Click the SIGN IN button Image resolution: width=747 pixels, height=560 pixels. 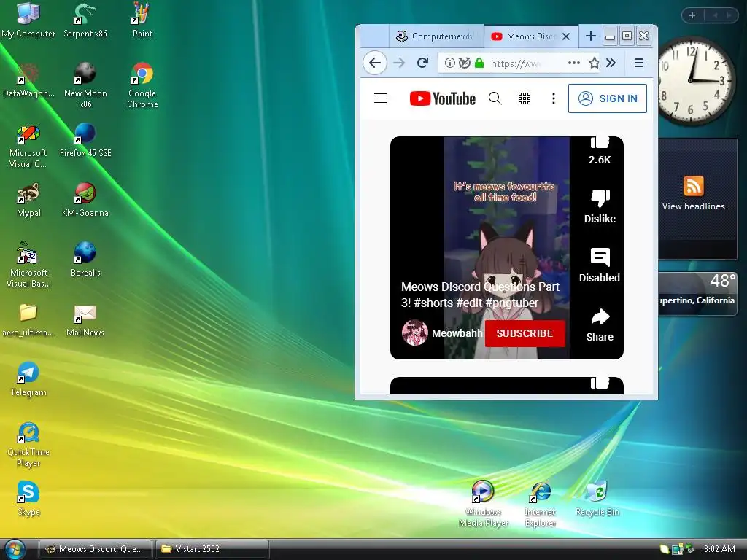[x=608, y=98]
